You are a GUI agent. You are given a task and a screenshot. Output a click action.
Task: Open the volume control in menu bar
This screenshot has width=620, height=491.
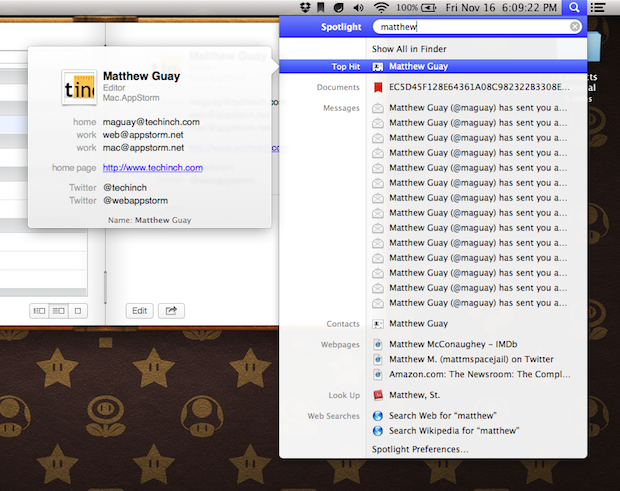pyautogui.click(x=358, y=8)
